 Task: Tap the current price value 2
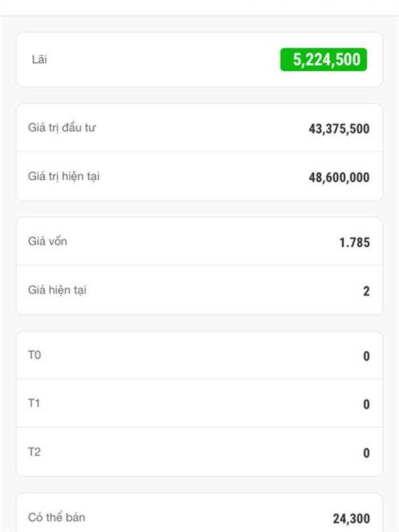click(x=366, y=291)
